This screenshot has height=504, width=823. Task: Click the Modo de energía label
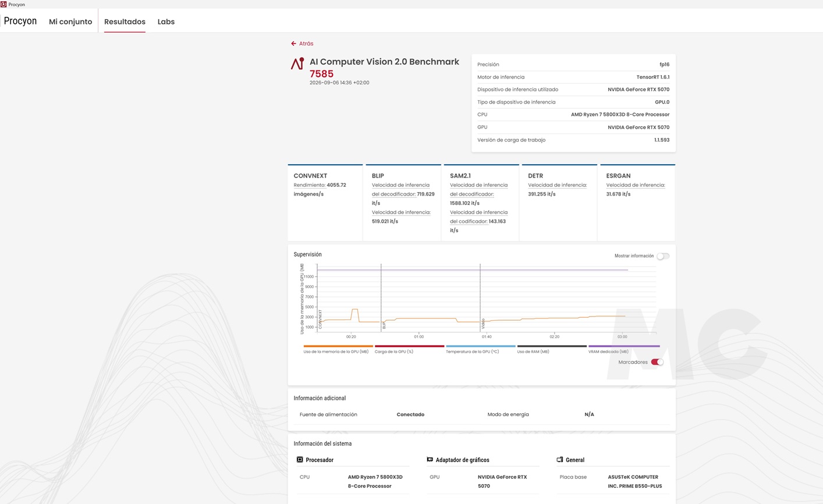click(508, 414)
